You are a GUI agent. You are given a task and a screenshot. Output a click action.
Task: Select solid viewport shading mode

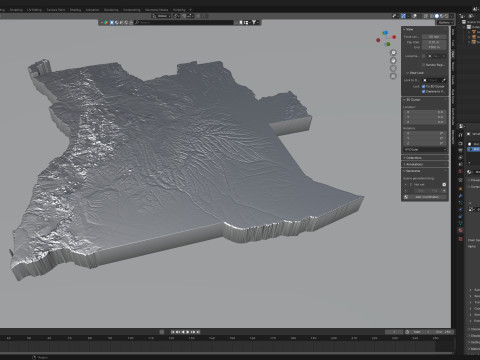coord(437,16)
